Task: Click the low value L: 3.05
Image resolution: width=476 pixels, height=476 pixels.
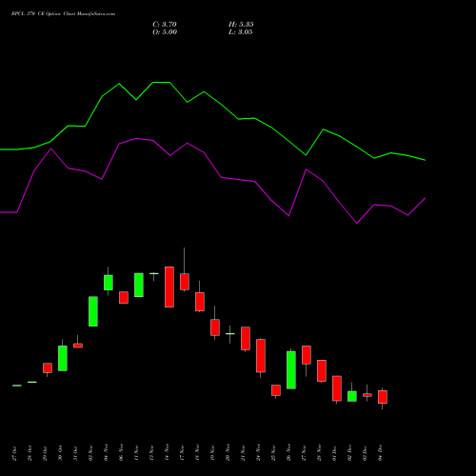Action: 241,32
